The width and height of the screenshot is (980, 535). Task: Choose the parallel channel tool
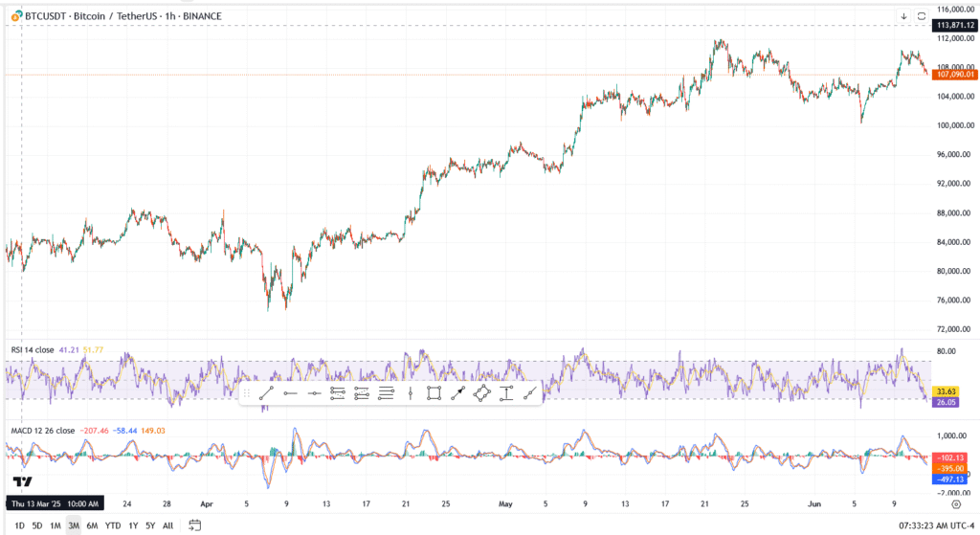(x=338, y=393)
